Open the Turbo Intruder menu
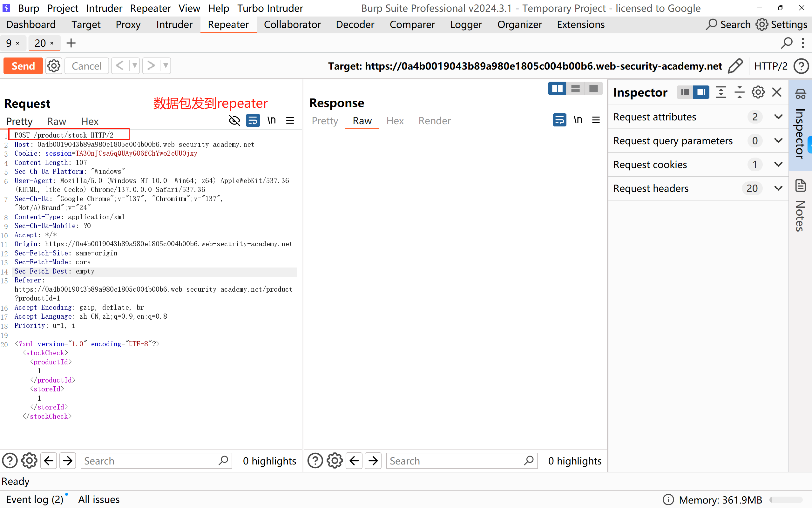Screen dimensions: 812x508 (270, 8)
